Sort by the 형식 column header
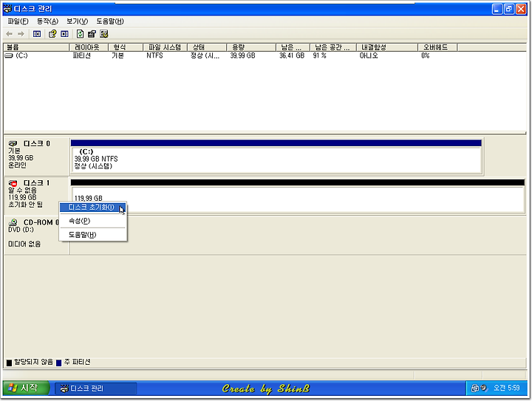532x401 pixels. [126, 47]
